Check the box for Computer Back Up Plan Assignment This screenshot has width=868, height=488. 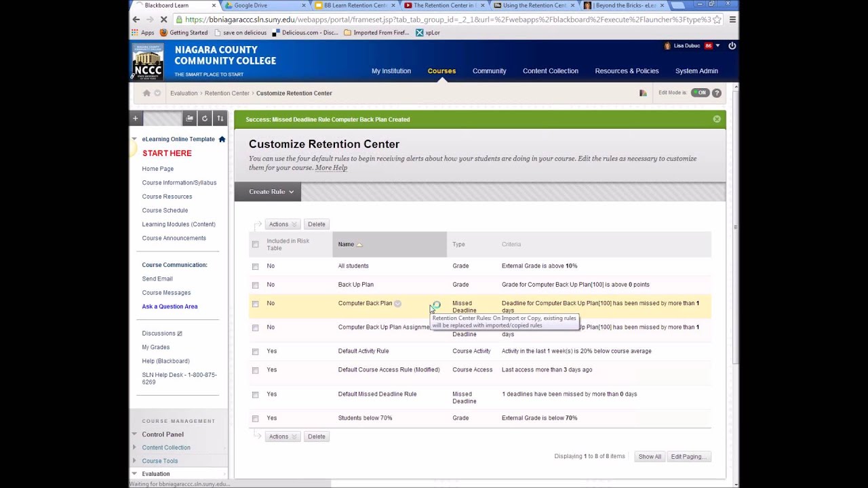coord(255,328)
